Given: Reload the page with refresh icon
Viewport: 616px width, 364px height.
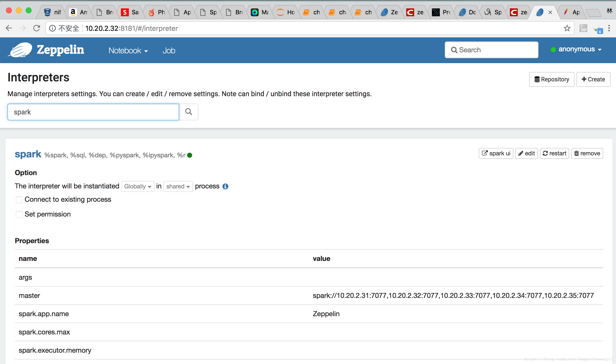Looking at the screenshot, I should click(x=37, y=28).
